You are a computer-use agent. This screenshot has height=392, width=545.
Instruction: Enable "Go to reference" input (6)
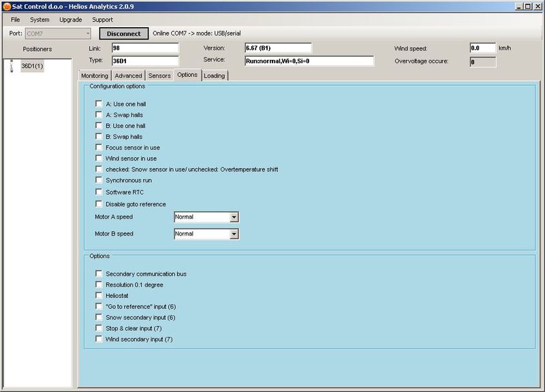pyautogui.click(x=99, y=306)
